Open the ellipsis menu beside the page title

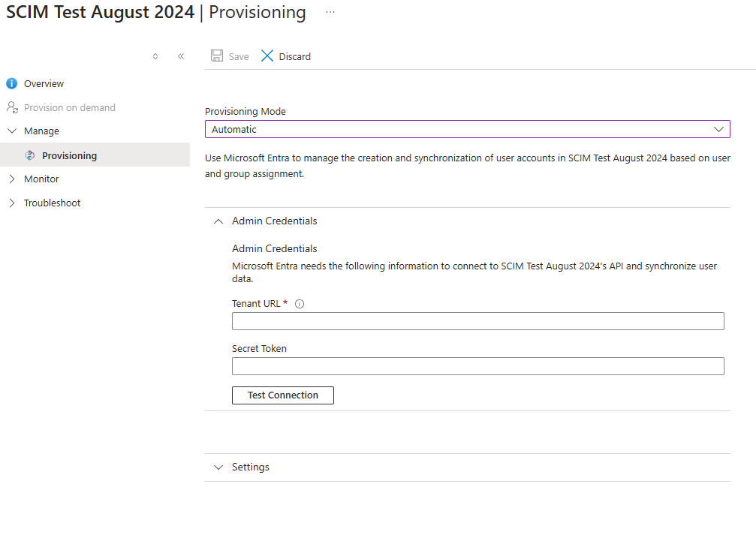(x=330, y=12)
